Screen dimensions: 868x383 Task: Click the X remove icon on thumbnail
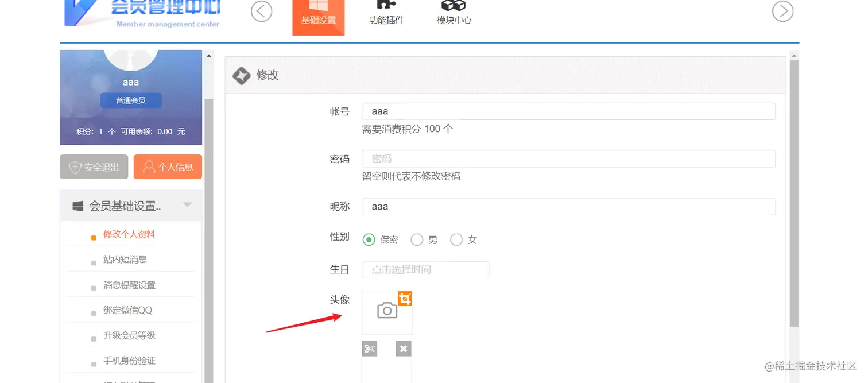click(404, 349)
